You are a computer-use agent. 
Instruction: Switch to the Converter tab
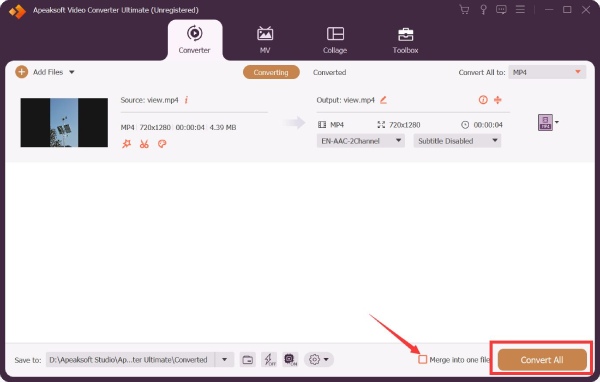[195, 40]
